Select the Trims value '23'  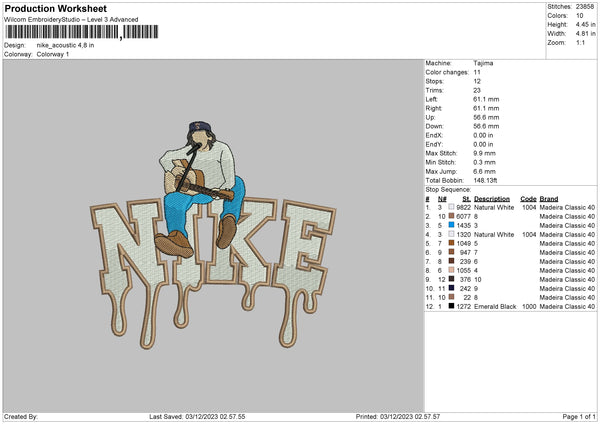click(477, 90)
